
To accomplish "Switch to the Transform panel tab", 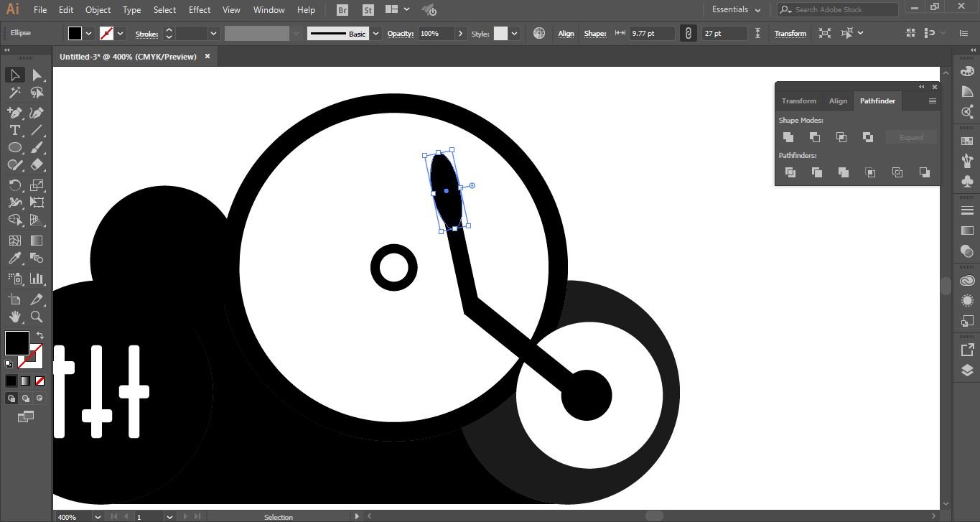I will point(799,101).
